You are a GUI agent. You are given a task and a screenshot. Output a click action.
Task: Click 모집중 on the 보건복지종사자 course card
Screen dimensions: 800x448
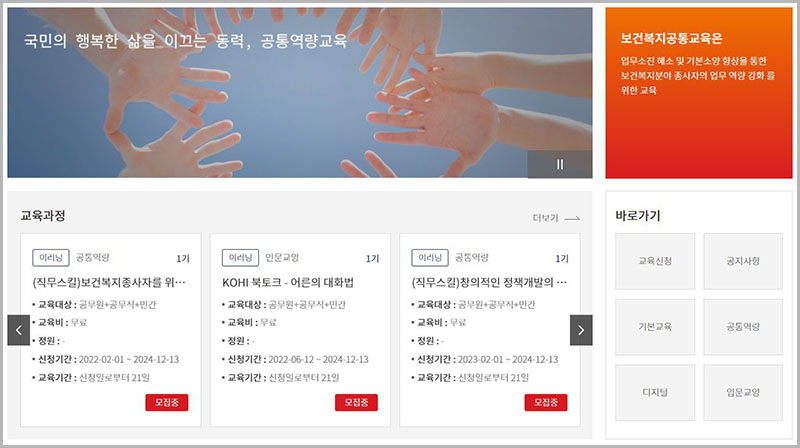[166, 402]
